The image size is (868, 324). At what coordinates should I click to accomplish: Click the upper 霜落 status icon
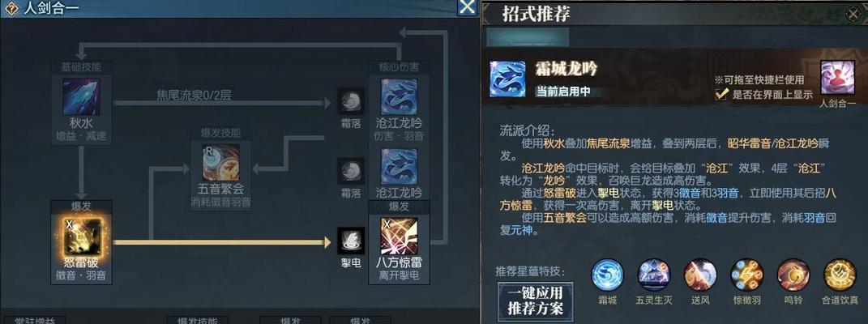pos(351,101)
